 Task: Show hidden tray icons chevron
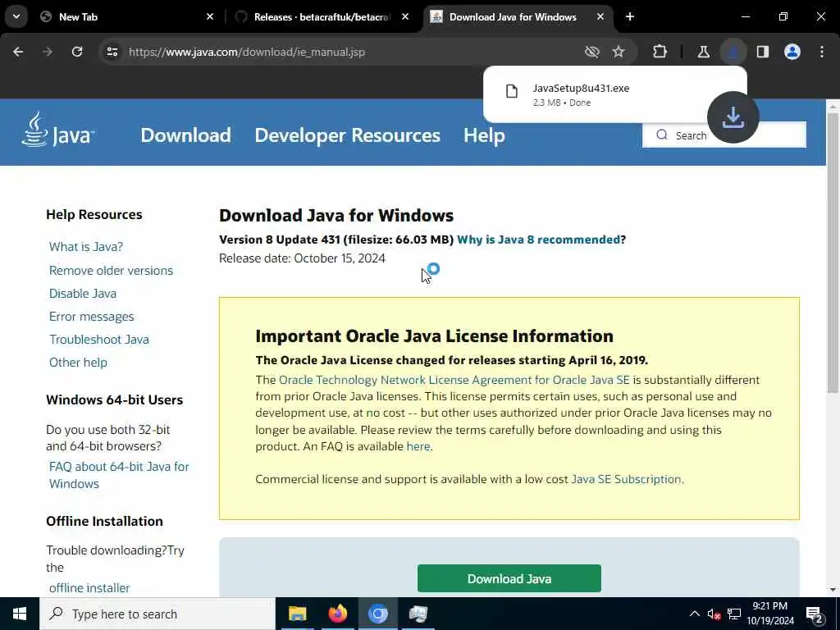pyautogui.click(x=694, y=614)
